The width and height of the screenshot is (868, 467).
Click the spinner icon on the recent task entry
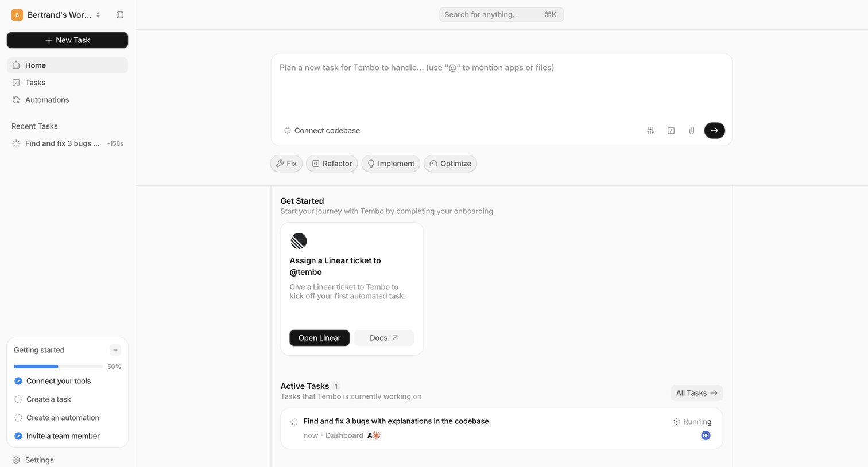16,143
